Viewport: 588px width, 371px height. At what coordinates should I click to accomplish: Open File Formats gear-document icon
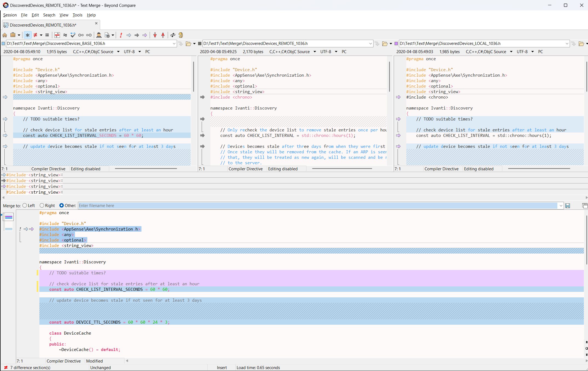coord(107,35)
